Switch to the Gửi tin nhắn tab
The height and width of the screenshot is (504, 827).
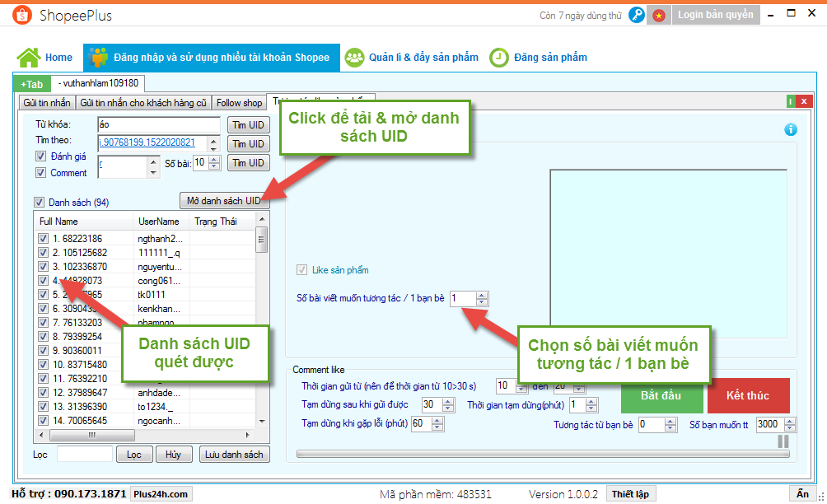(47, 103)
